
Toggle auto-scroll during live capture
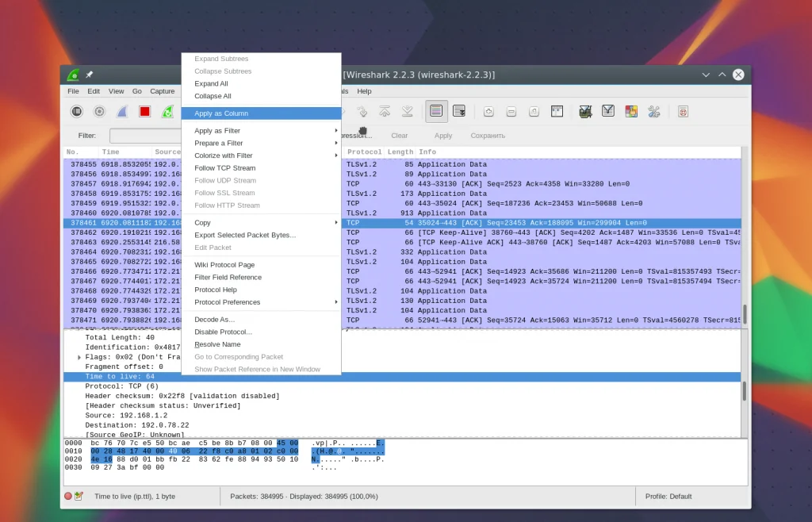tap(459, 112)
